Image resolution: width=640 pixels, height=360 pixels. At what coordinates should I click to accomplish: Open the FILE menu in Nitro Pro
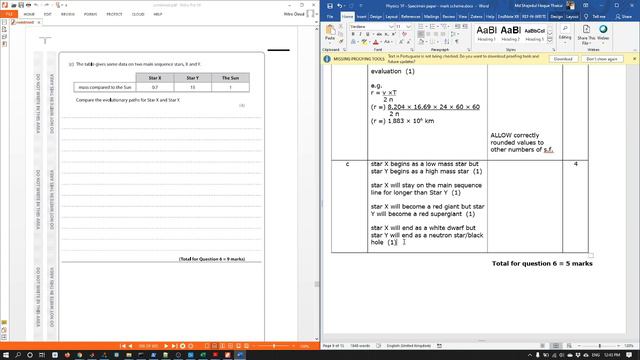coord(9,14)
